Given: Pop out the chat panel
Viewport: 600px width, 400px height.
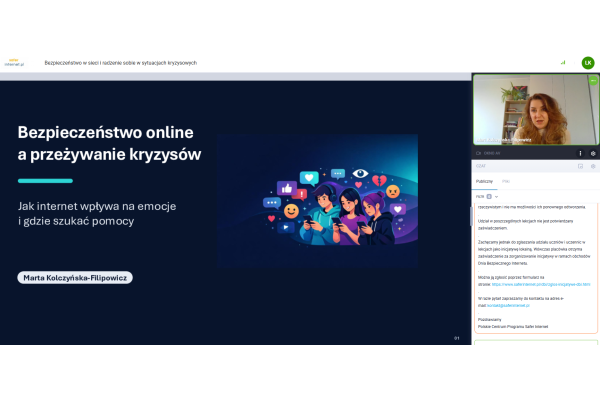Looking at the screenshot, I should 580,166.
